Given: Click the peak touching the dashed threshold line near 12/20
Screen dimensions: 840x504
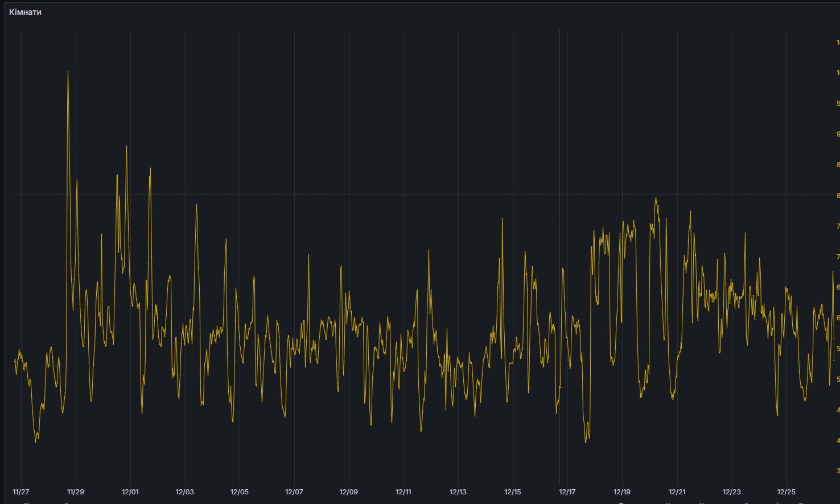Looking at the screenshot, I should tap(656, 198).
